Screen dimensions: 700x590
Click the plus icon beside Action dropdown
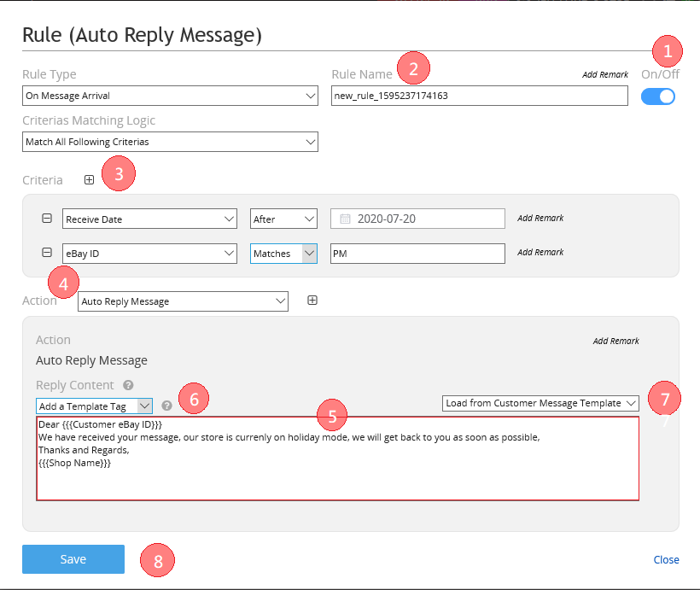coord(312,301)
